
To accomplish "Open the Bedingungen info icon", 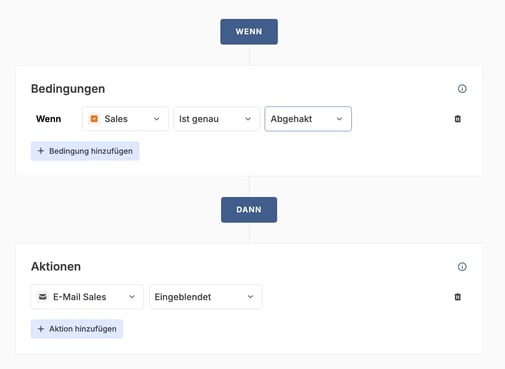I will [462, 89].
